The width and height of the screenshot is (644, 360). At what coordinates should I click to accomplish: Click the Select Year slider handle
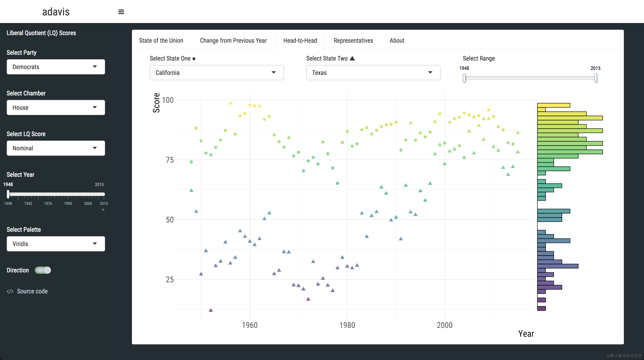coord(8,194)
